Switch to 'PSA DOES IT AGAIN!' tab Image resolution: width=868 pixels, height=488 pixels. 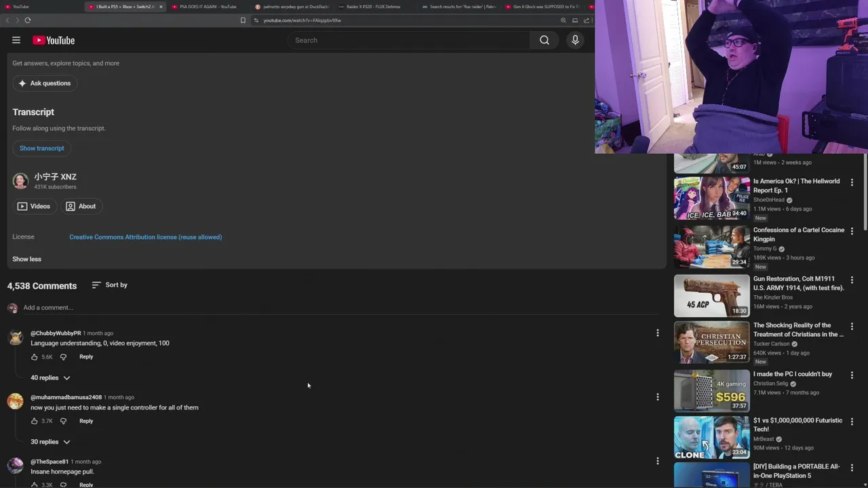207,7
